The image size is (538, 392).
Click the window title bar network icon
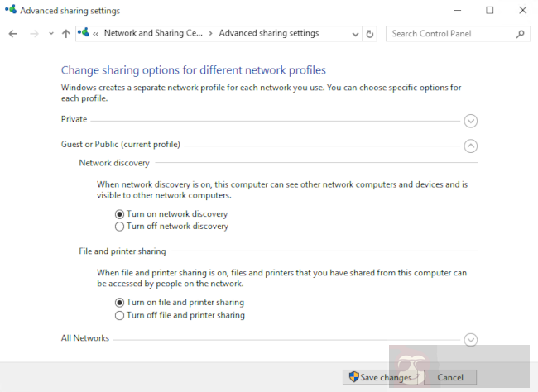tap(10, 11)
